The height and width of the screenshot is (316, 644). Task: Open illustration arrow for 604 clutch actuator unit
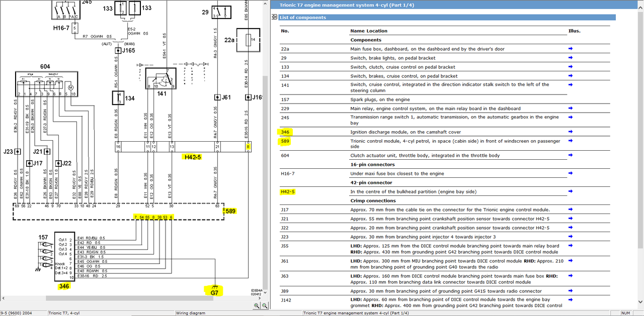point(571,155)
